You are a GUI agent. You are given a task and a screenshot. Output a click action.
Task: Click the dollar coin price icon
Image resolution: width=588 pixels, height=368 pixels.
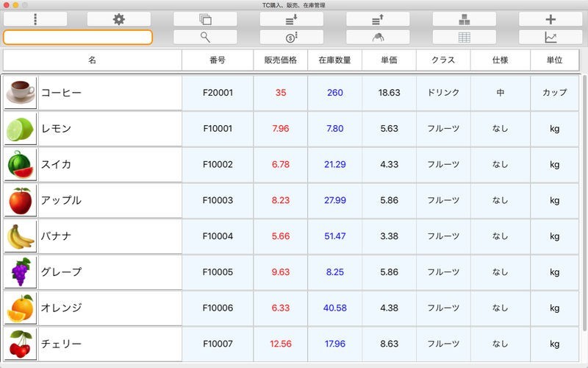tap(291, 37)
